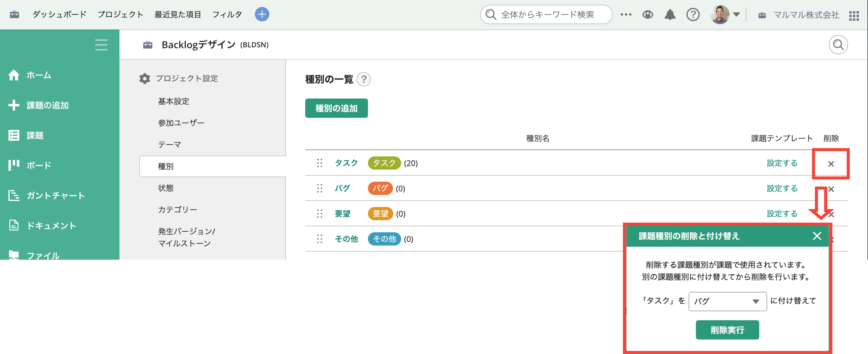This screenshot has width=868, height=354.
Task: Open the バグ type name link
Action: [342, 188]
